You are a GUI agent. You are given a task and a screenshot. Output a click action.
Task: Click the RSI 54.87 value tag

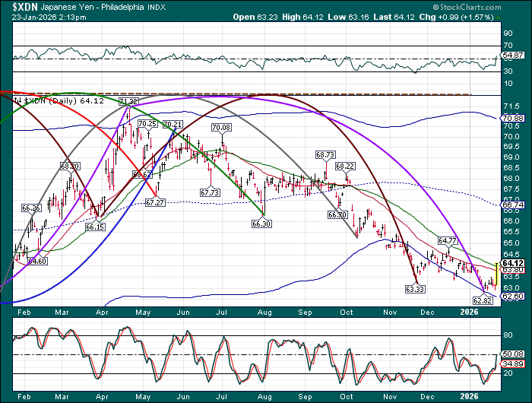[514, 56]
